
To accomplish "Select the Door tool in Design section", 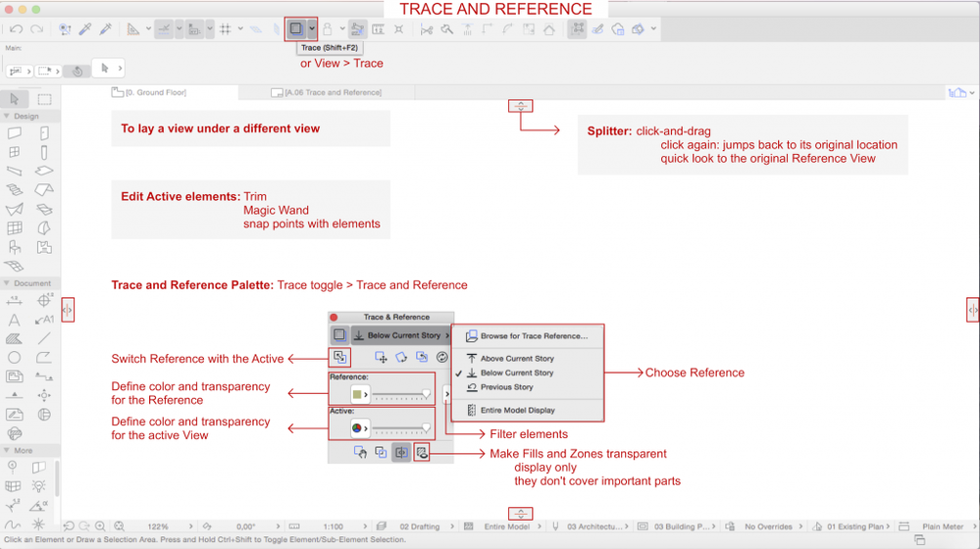I will click(44, 133).
